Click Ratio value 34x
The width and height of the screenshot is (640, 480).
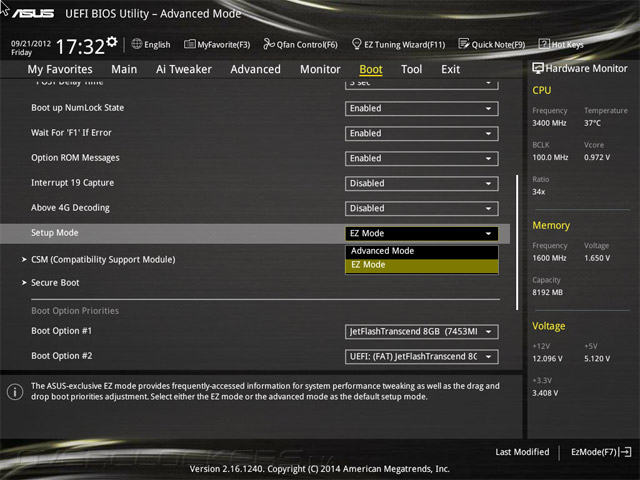[x=538, y=191]
